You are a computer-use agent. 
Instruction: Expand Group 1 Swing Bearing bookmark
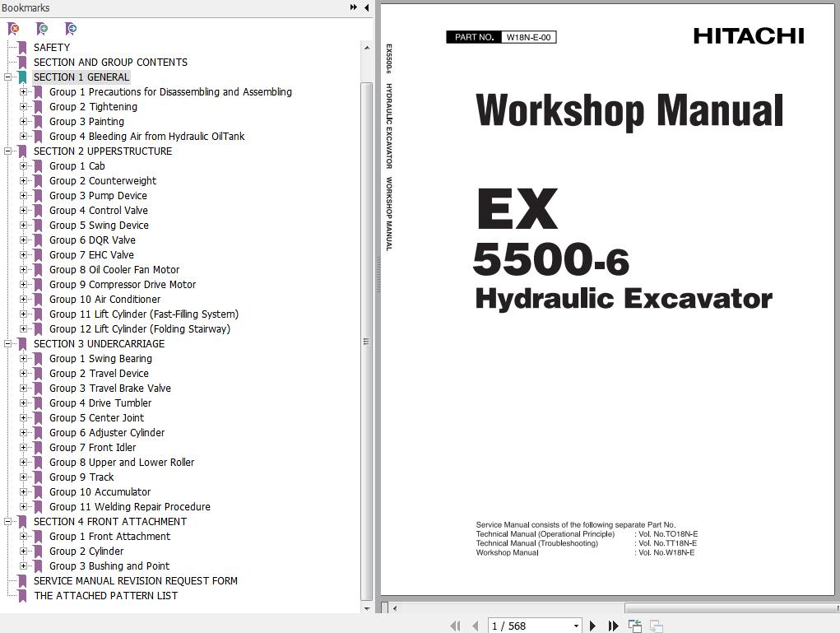pyautogui.click(x=24, y=359)
